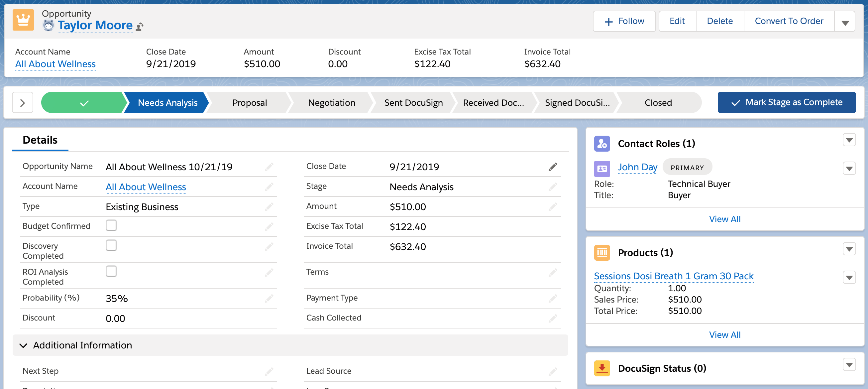
Task: Expand the path details chevron toggle
Action: point(23,102)
